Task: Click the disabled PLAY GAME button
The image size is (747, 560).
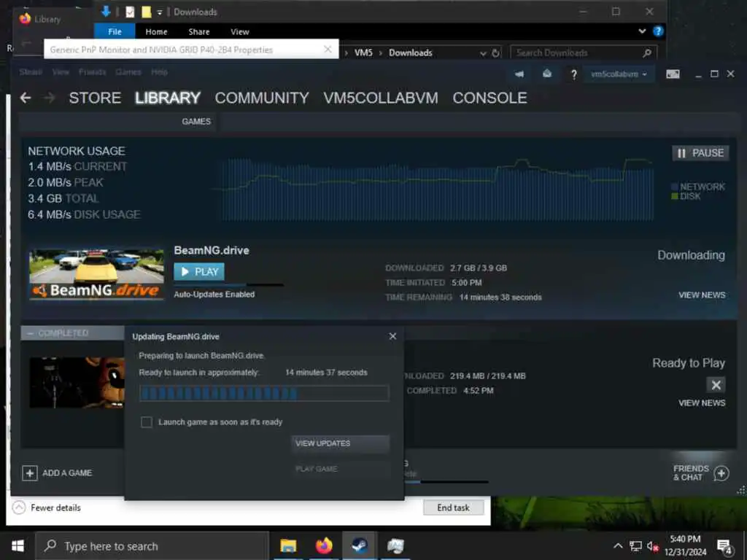Action: 340,469
